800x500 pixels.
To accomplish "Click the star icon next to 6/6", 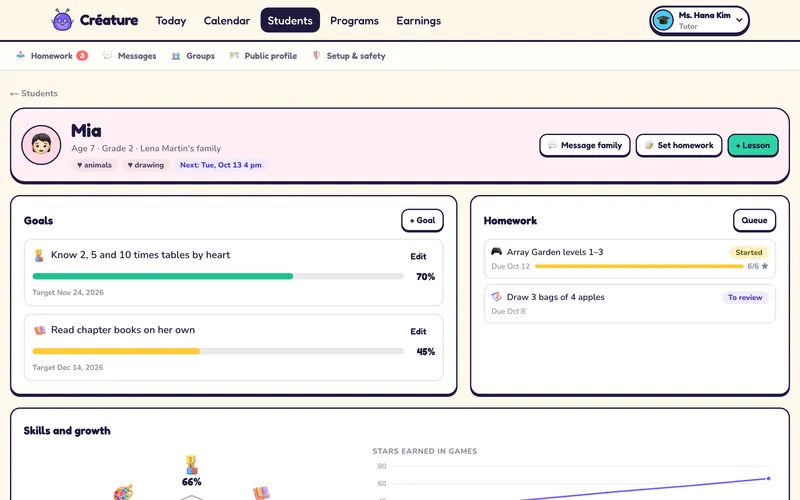I will click(x=764, y=266).
